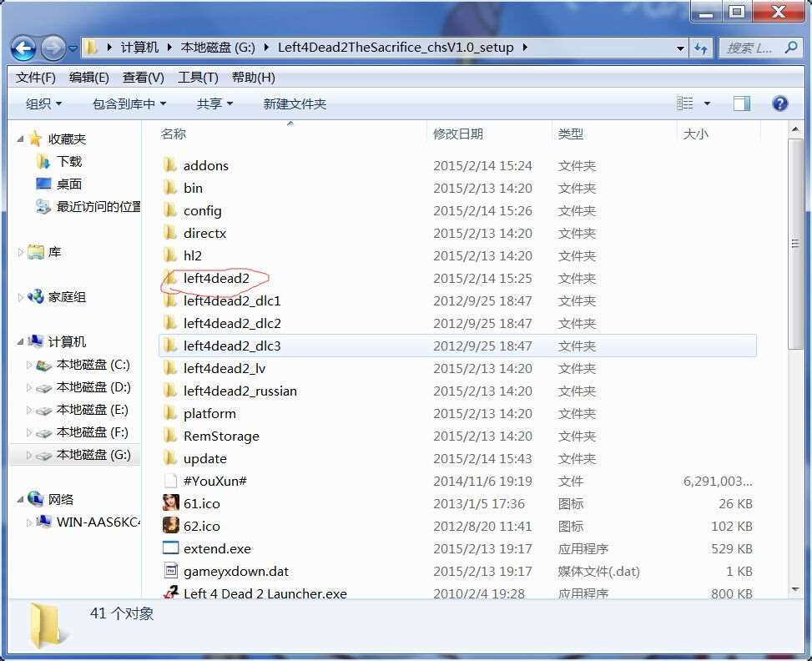Select 本地磁盘 (D:) in the tree
This screenshot has width=812, height=661.
pyautogui.click(x=93, y=387)
